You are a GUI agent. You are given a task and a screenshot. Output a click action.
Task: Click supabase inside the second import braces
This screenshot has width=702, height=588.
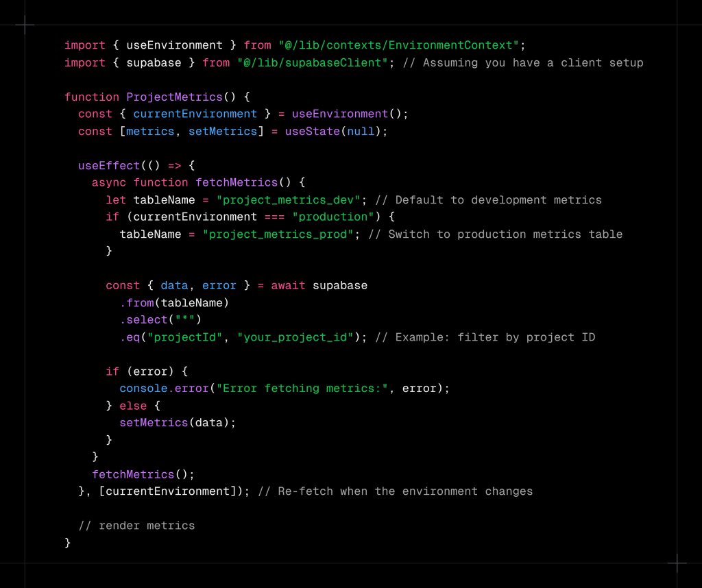(154, 62)
